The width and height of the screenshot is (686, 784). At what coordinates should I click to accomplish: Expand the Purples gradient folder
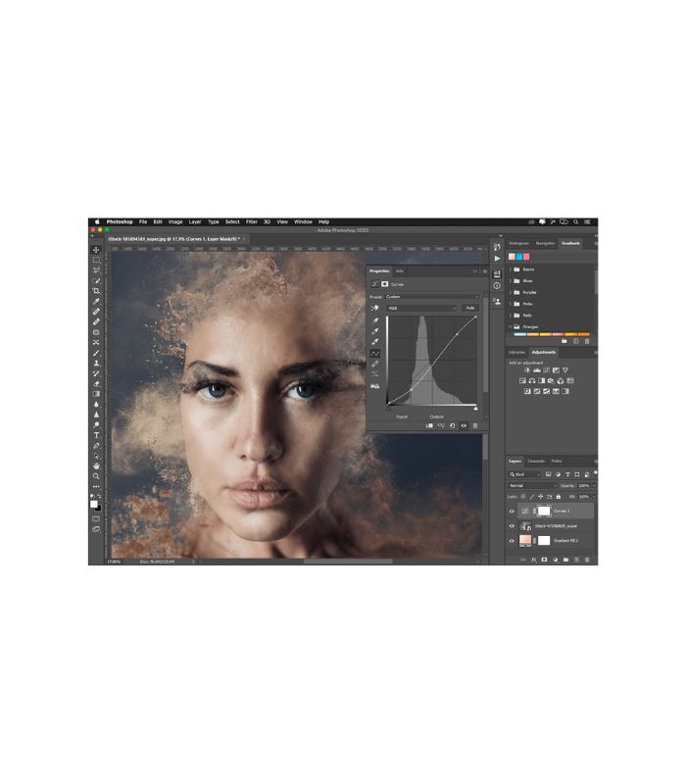coord(511,292)
